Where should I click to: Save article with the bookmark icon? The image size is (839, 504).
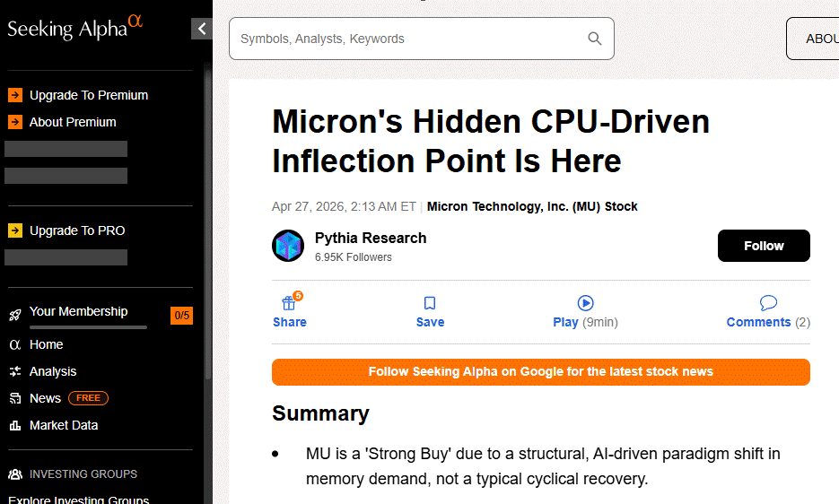430,303
